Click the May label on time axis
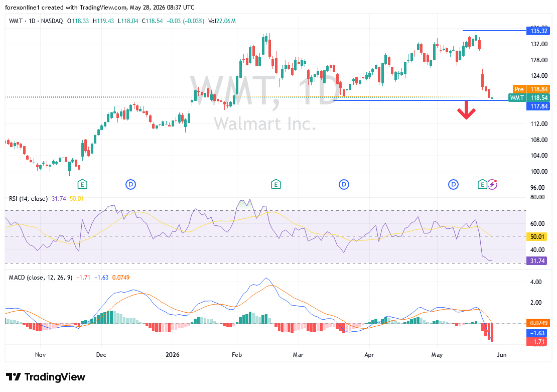557x392 pixels. [x=437, y=355]
